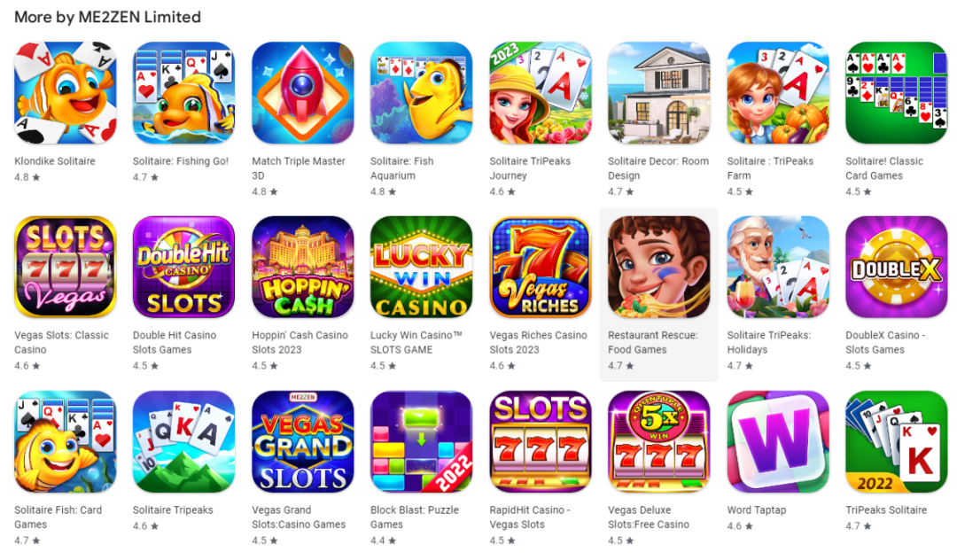Image resolution: width=957 pixels, height=560 pixels.
Task: Click the Solitaire! Classic Card Games title
Action: [884, 168]
